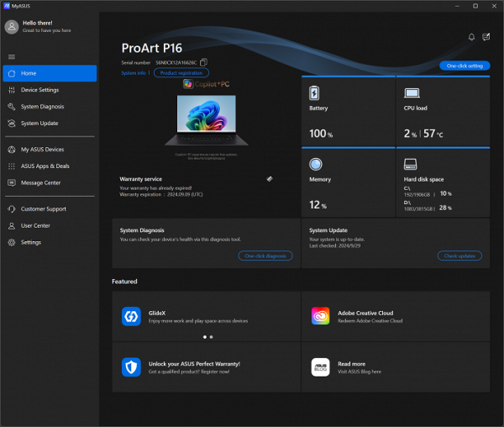Viewport: 504px width, 427px height.
Task: Open the GlideX app icon
Action: [x=132, y=316]
